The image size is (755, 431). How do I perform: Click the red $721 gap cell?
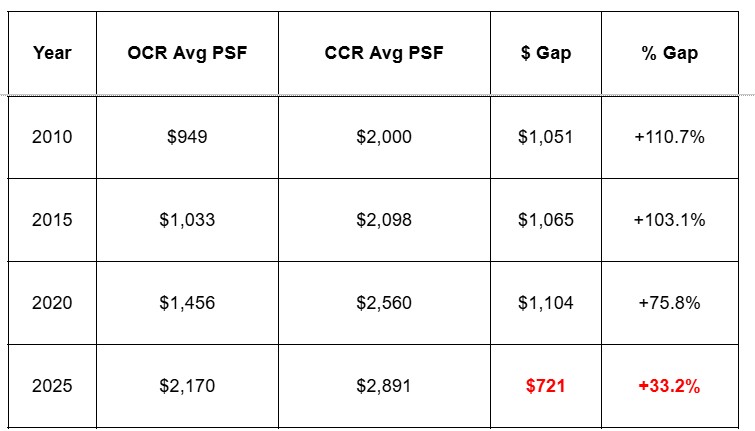[x=546, y=386]
